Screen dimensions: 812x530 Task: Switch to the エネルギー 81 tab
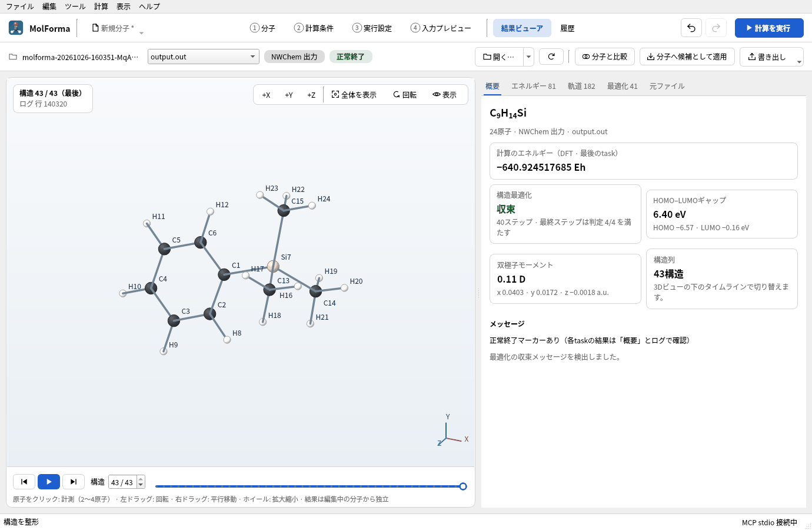click(534, 86)
